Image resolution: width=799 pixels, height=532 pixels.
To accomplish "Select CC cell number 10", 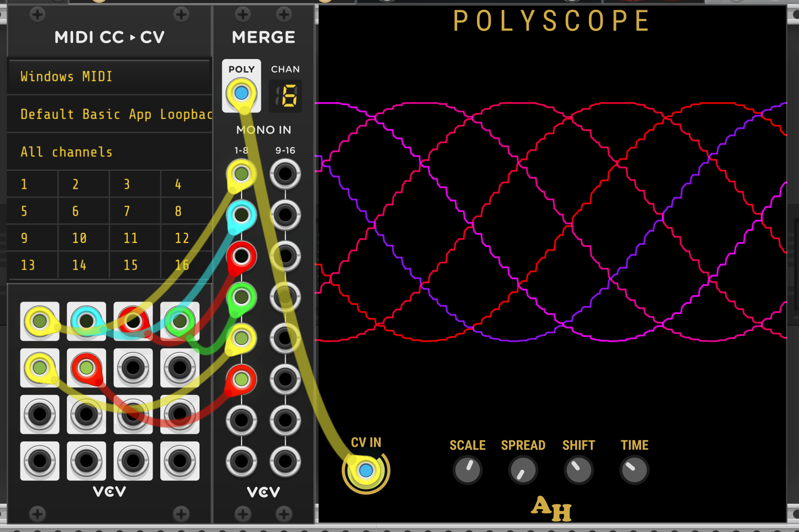I will click(83, 238).
